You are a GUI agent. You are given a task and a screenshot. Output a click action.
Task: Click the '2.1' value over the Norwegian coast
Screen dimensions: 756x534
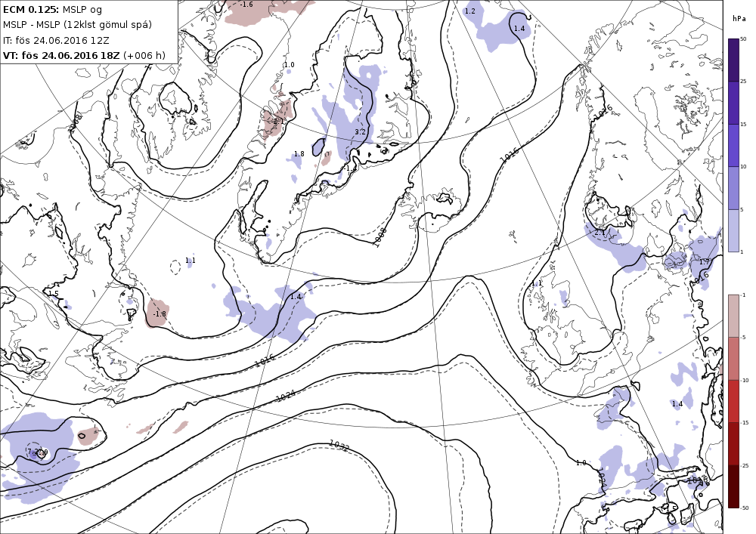600,233
